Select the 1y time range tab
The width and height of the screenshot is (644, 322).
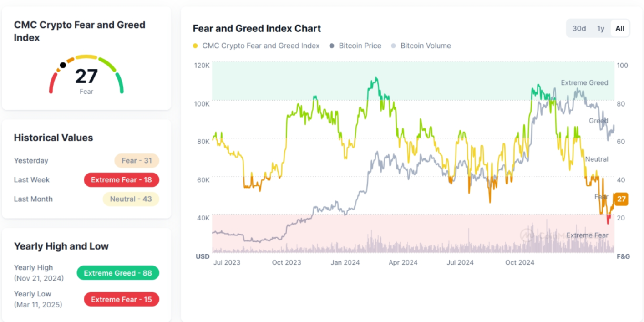(x=601, y=28)
